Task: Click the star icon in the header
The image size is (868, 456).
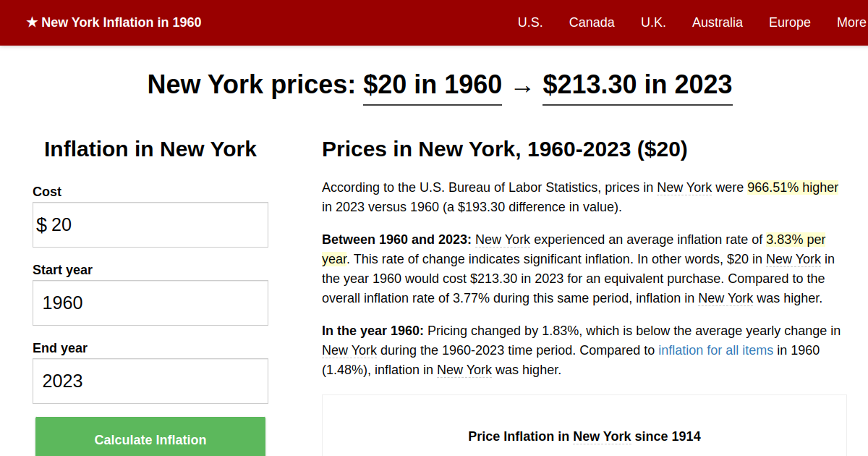Action: point(30,22)
